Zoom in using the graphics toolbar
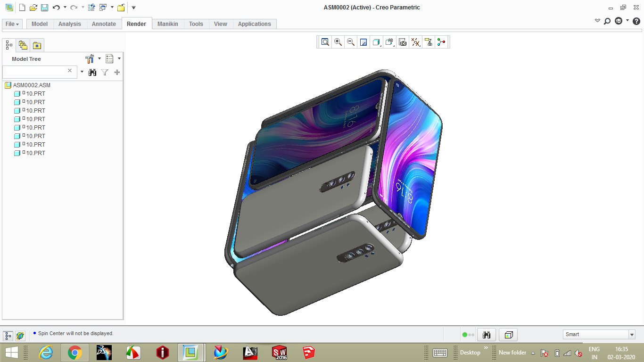The width and height of the screenshot is (644, 362). (338, 42)
